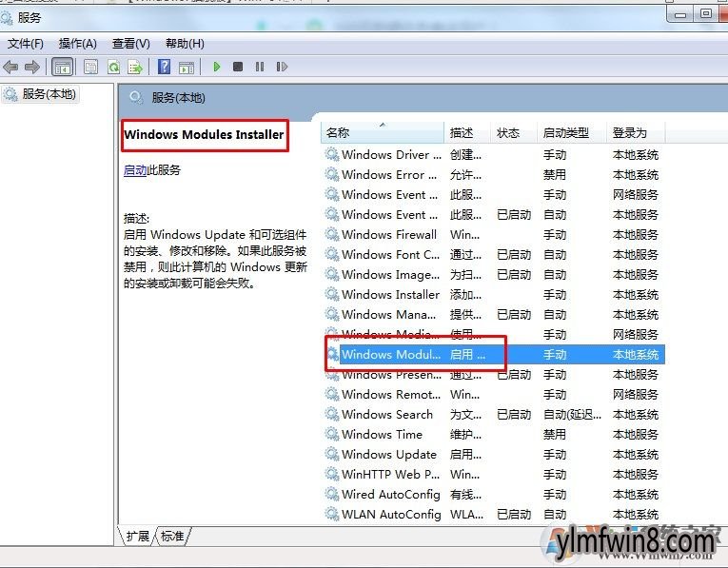Pause the service with the pause icon
Viewport: 728px width, 568px height.
click(x=260, y=67)
